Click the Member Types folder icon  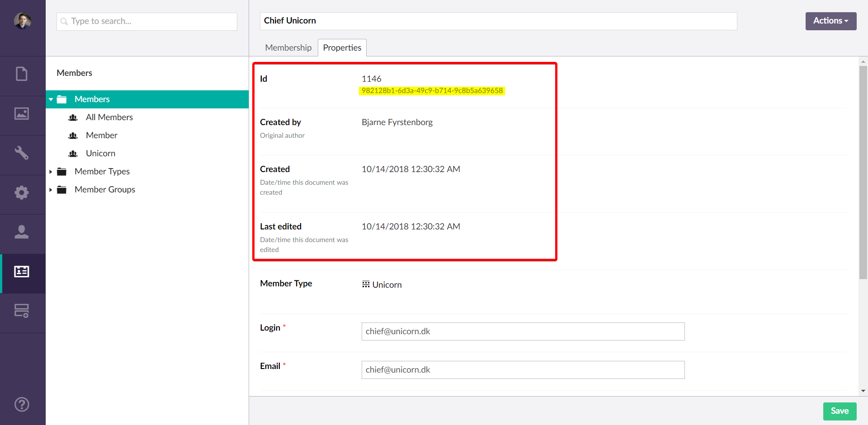pyautogui.click(x=62, y=172)
